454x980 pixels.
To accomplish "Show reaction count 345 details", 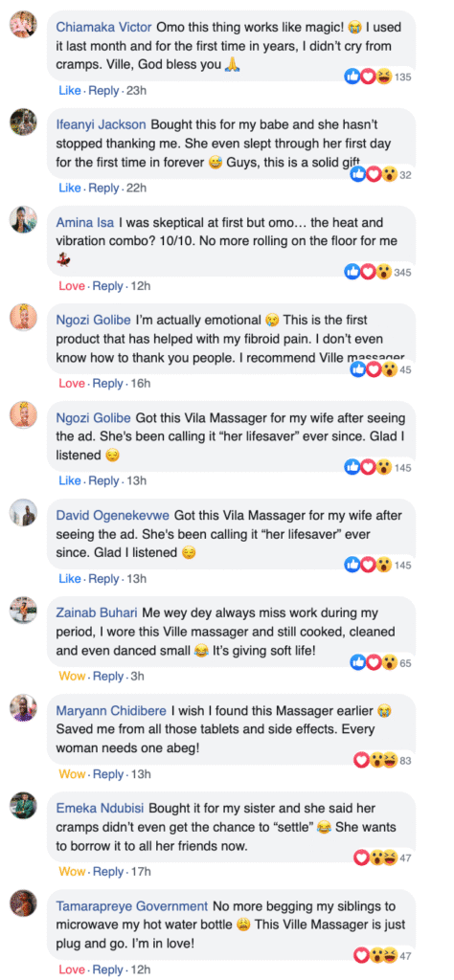I will pos(402,273).
